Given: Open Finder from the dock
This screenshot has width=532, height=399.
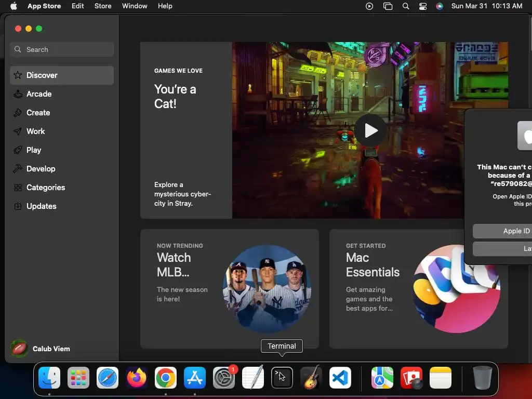Looking at the screenshot, I should point(49,378).
